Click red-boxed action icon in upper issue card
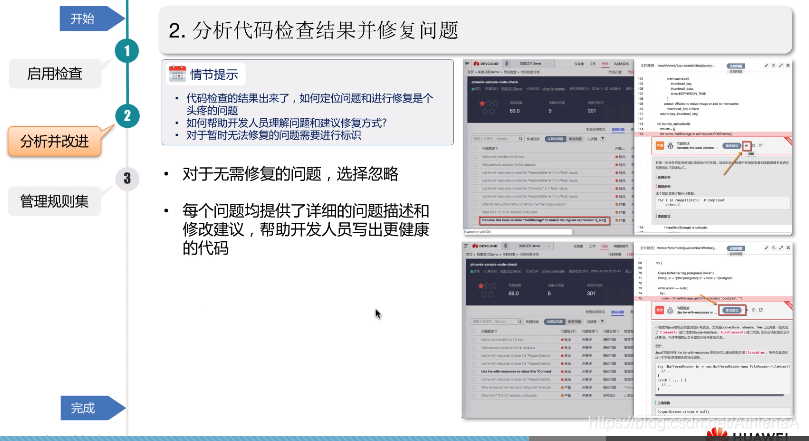Viewport: 809px width, 441px height. coord(747,146)
